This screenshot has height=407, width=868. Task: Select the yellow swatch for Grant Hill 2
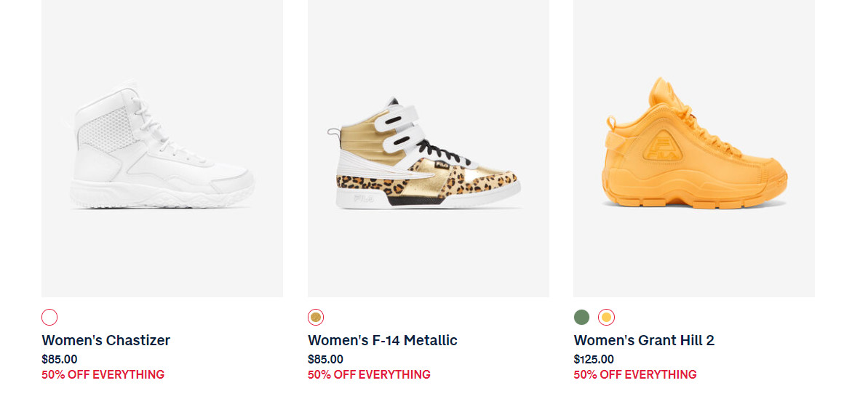tap(606, 317)
